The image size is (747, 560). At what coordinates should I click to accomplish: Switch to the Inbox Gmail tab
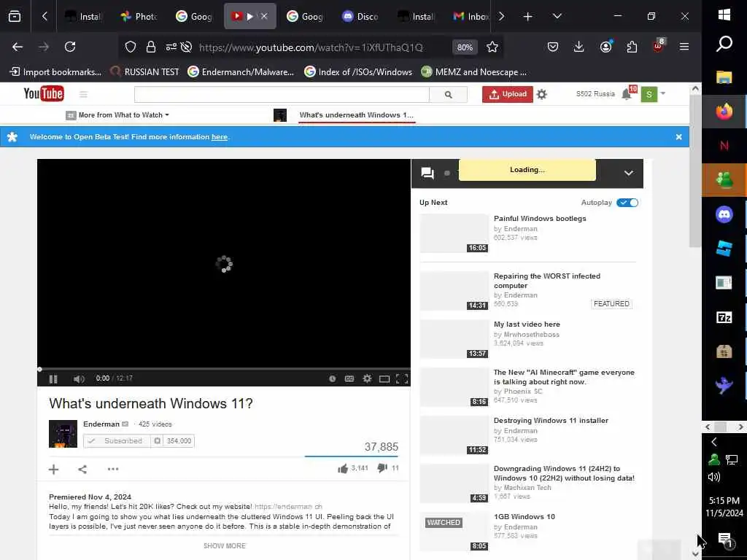pos(471,17)
